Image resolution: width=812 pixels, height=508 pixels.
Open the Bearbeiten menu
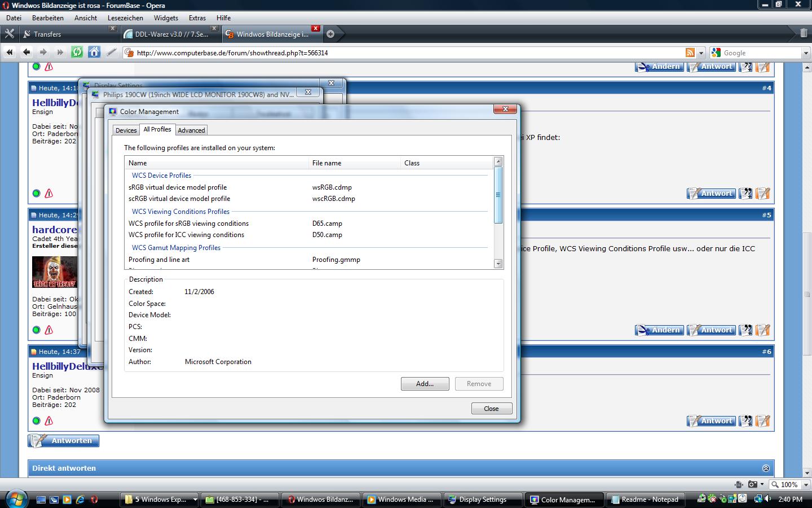(x=48, y=18)
